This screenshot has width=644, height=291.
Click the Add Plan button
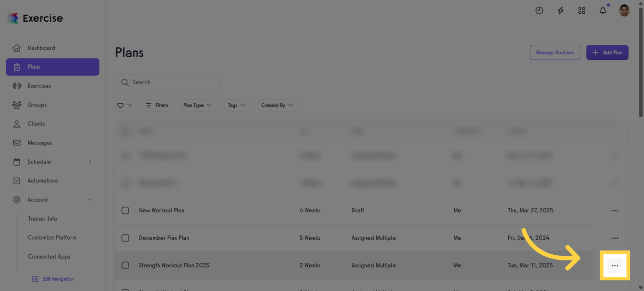[607, 52]
